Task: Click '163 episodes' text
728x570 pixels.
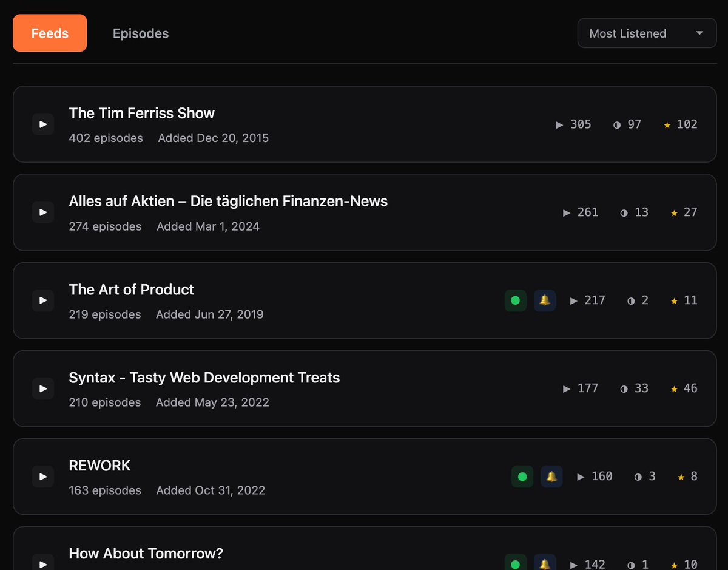Action: (105, 490)
